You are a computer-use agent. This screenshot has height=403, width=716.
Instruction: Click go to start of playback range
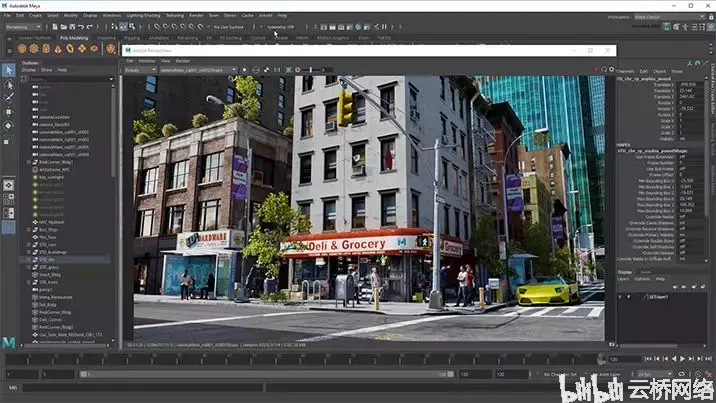648,359
